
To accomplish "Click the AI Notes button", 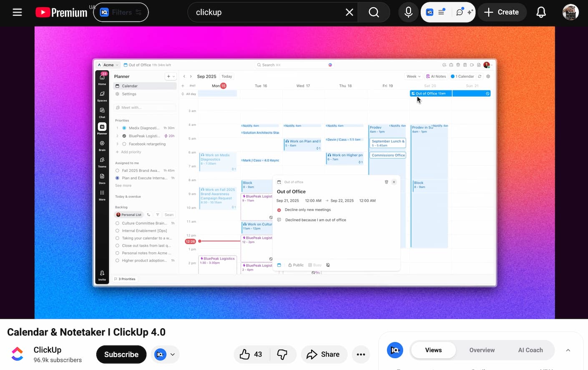I will (x=436, y=76).
